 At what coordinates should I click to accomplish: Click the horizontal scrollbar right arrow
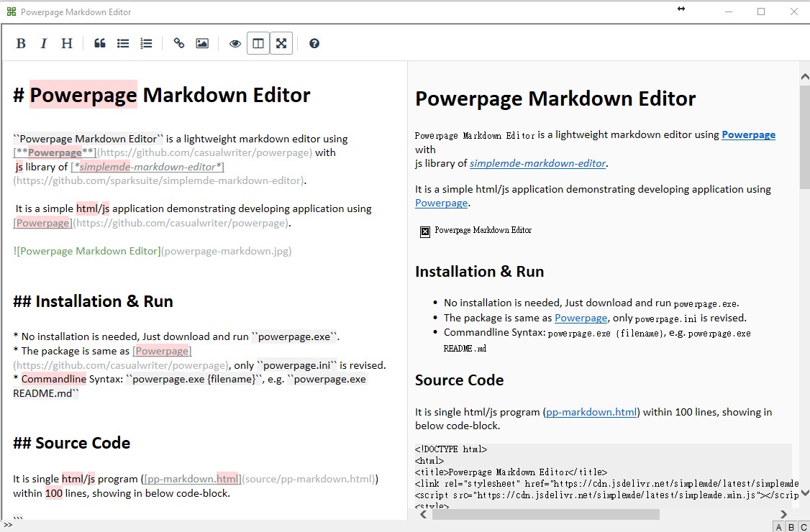coord(783,514)
